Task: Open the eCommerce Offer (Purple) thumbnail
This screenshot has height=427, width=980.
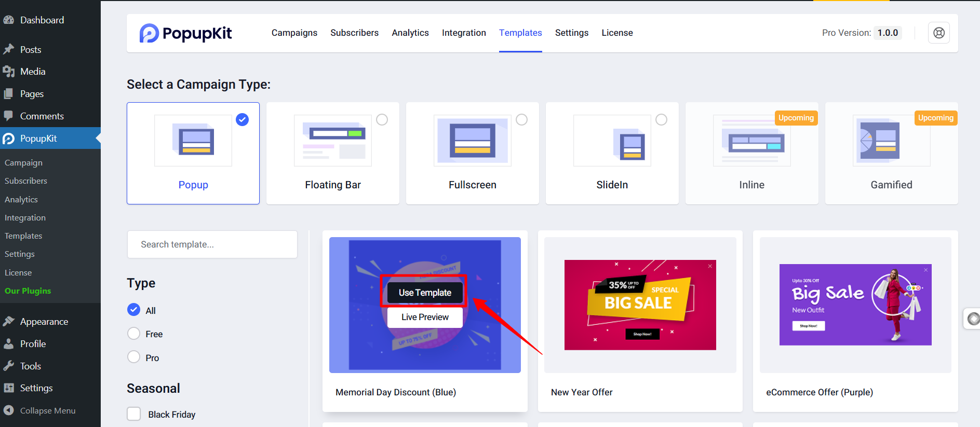Action: coord(855,305)
